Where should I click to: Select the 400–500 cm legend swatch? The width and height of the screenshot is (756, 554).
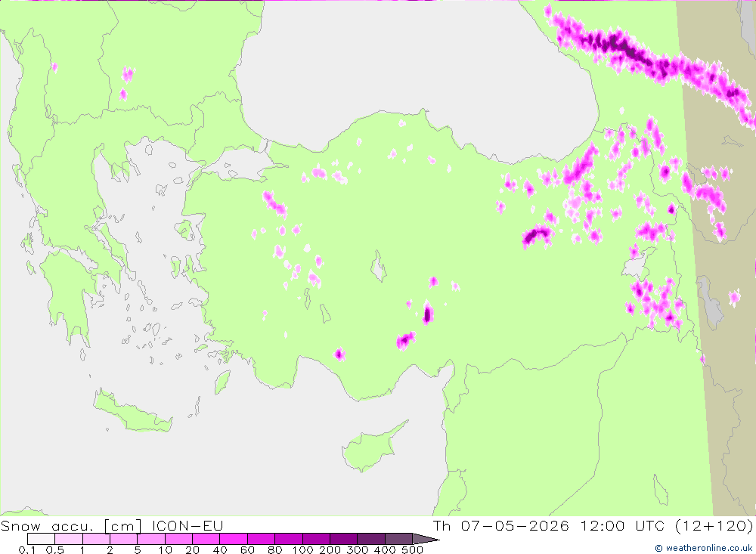coord(398,539)
